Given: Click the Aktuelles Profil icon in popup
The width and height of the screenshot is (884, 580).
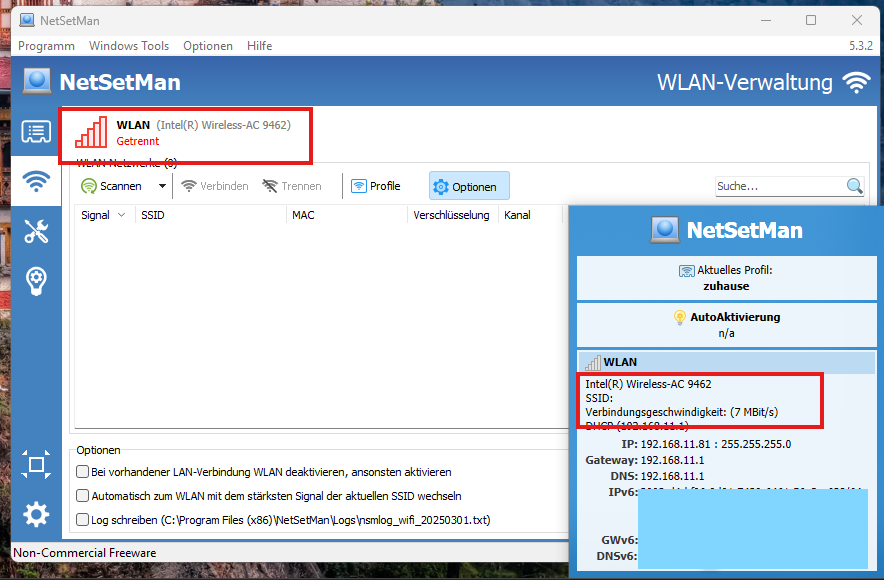Looking at the screenshot, I should pos(687,271).
